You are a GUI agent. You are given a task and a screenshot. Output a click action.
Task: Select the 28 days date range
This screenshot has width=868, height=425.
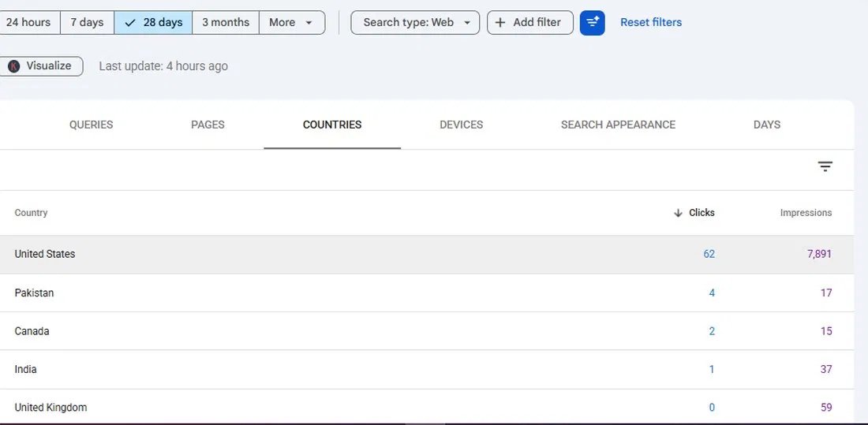pos(153,22)
